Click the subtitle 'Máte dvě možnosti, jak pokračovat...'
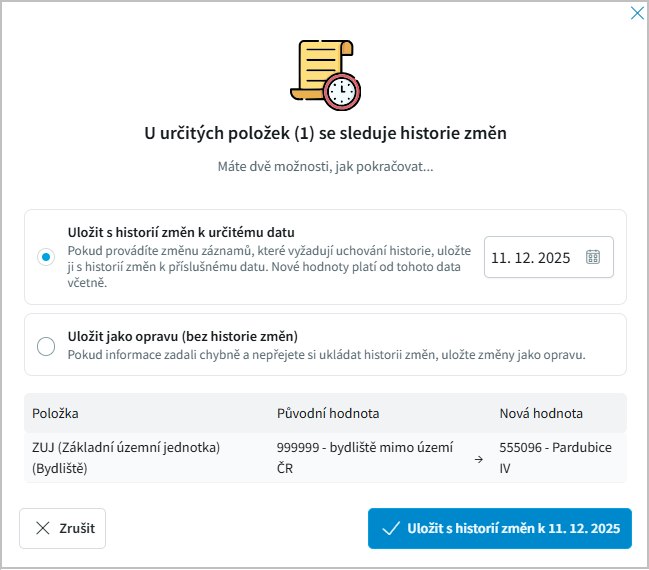 click(325, 166)
